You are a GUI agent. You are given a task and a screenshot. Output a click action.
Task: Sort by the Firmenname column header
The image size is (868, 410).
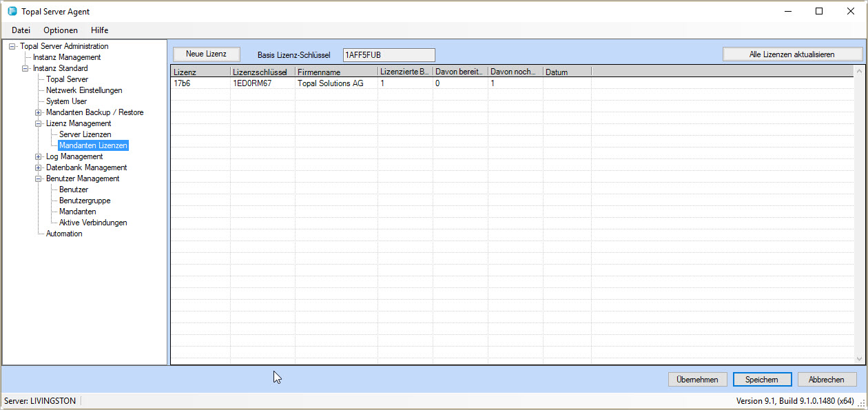tap(335, 72)
